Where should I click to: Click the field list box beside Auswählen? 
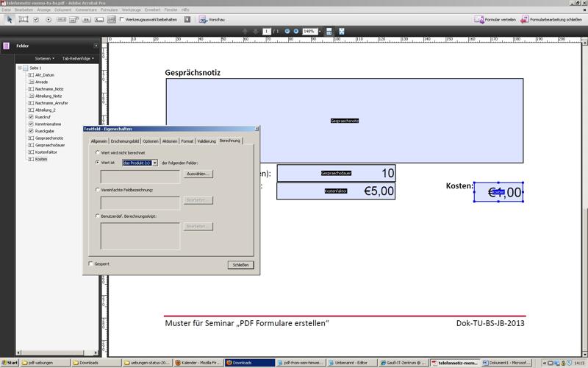[x=140, y=177]
